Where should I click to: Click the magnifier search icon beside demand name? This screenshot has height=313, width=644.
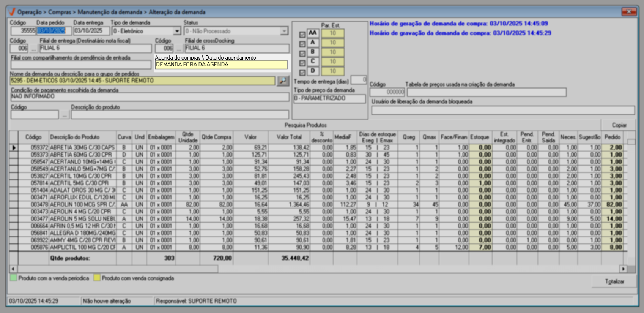[283, 81]
